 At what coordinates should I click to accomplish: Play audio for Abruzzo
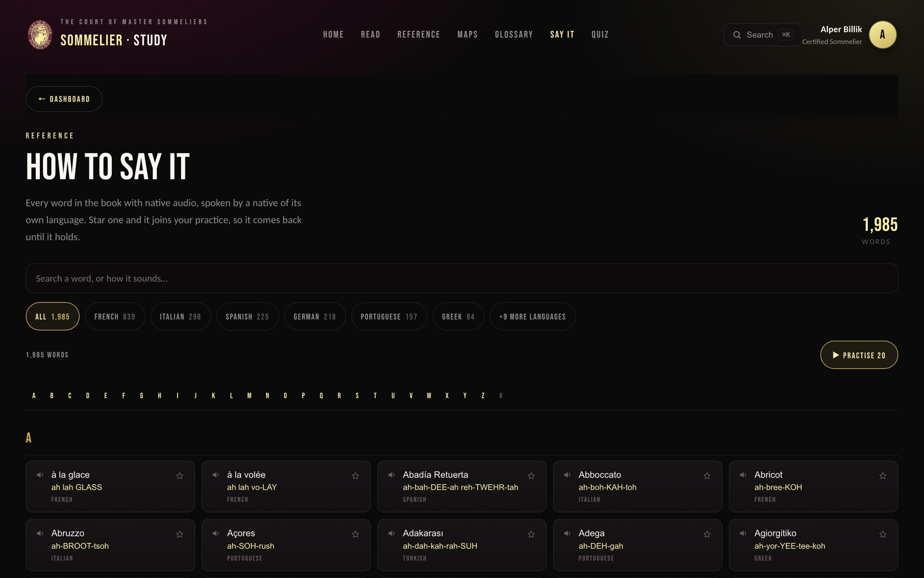tap(40, 534)
